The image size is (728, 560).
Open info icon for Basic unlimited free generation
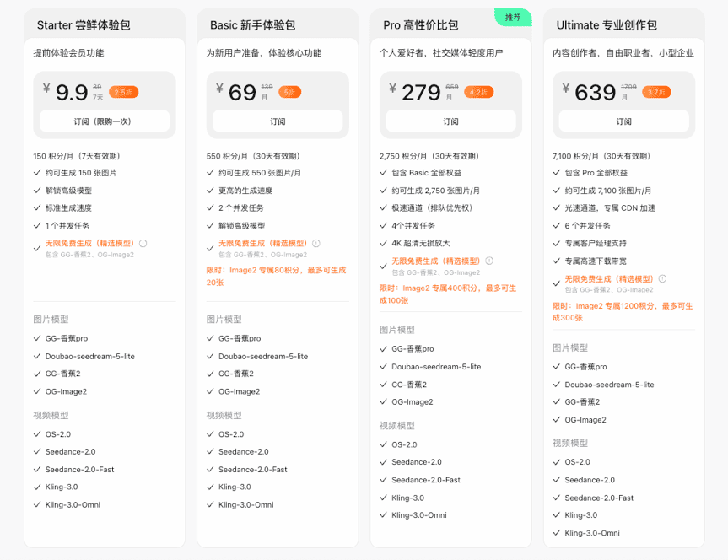[x=316, y=244]
